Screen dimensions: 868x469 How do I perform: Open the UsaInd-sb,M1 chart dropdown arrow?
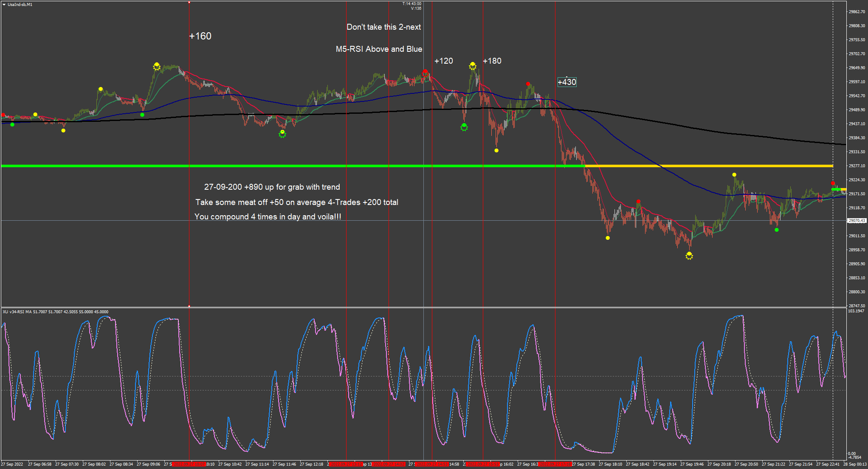coord(4,5)
